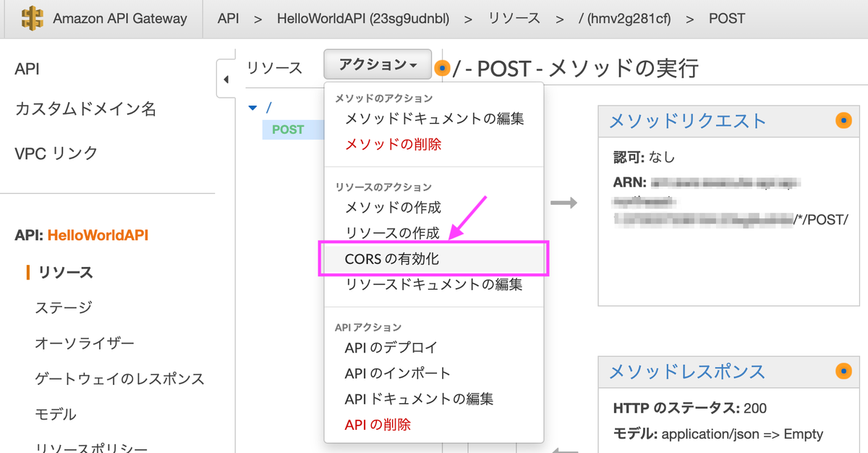Choose メソッドドキュメントの編集
The image size is (868, 453).
pos(434,119)
